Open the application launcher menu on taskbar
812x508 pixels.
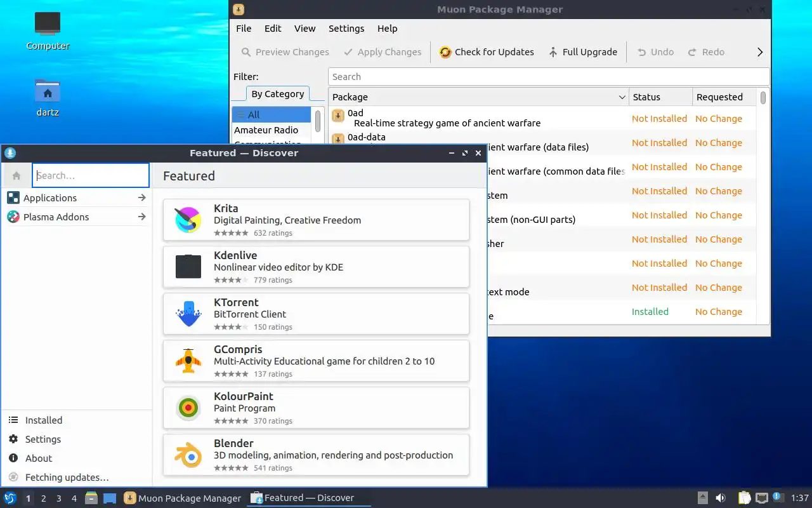(x=10, y=498)
